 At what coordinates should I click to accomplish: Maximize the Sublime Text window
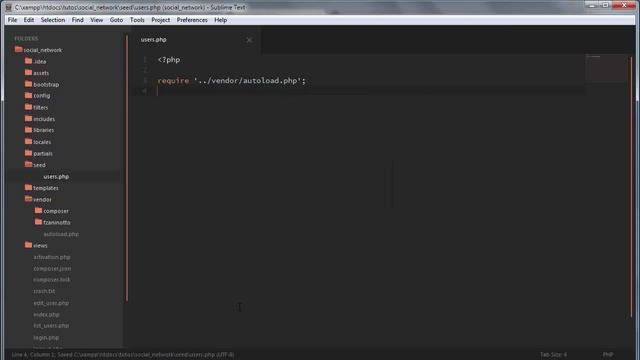pyautogui.click(x=606, y=5)
